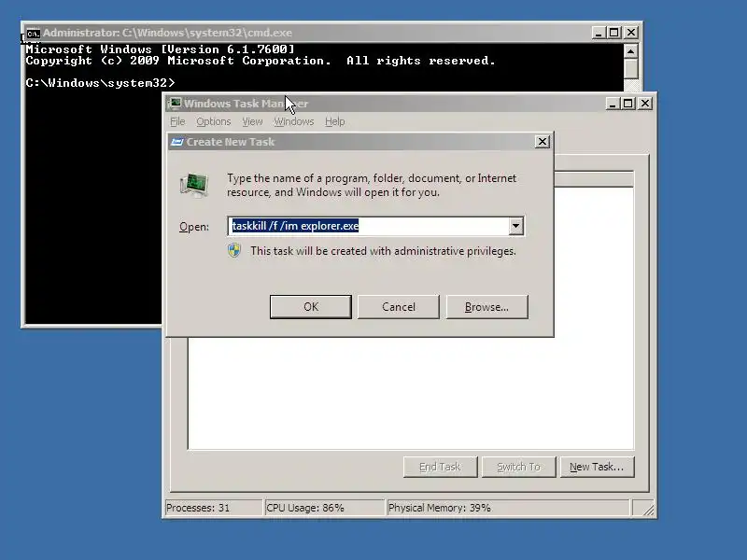The width and height of the screenshot is (747, 560).
Task: Click OK in Create New Task dialog
Action: [x=311, y=307]
